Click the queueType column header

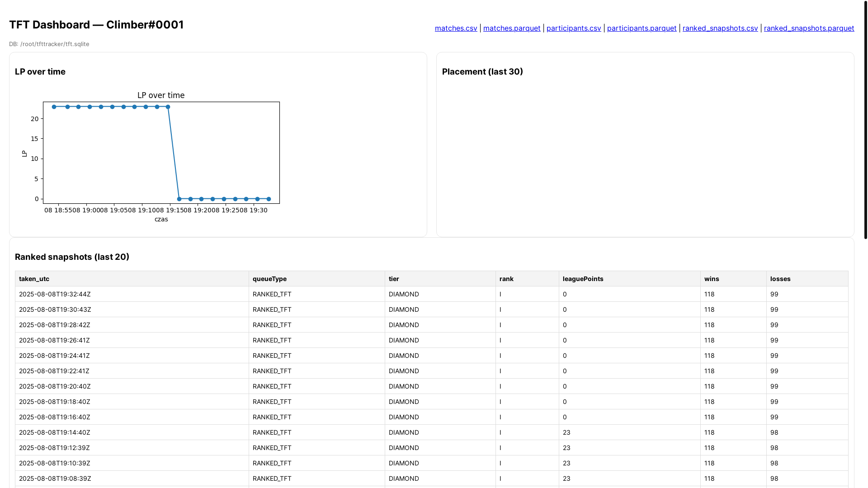pyautogui.click(x=317, y=279)
